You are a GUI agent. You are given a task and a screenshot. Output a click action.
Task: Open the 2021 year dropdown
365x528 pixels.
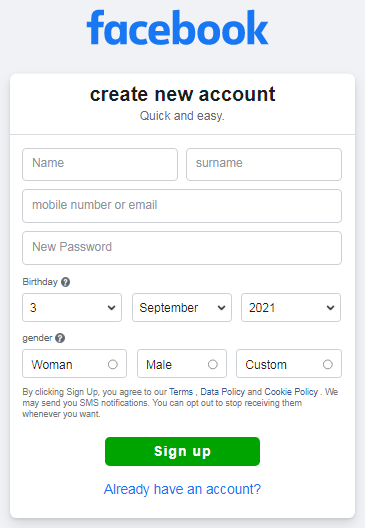click(x=291, y=307)
